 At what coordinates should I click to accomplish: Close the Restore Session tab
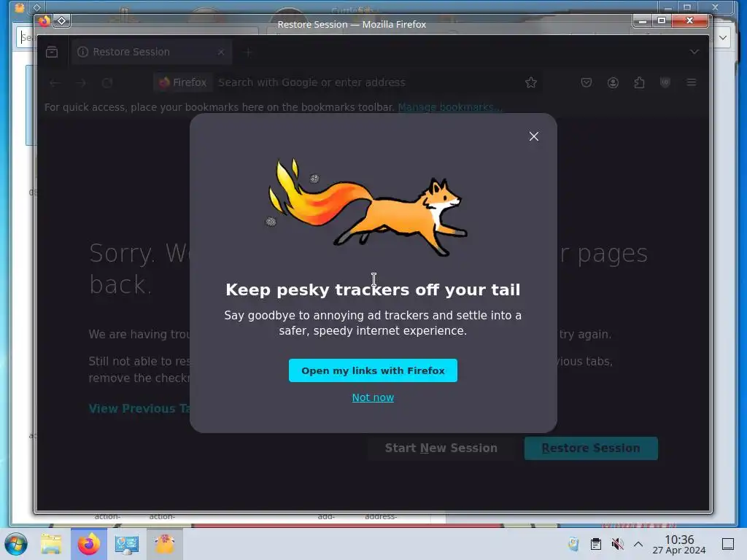(x=221, y=52)
